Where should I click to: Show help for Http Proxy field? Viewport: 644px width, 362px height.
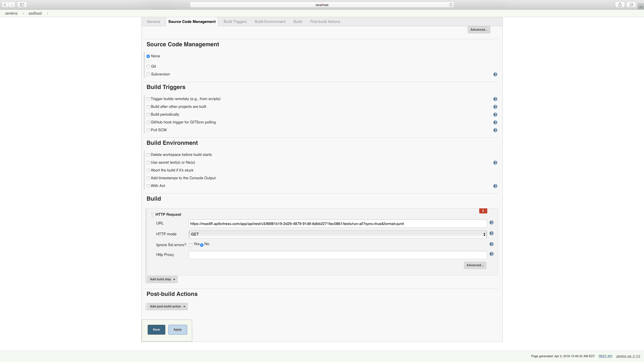coord(492,254)
